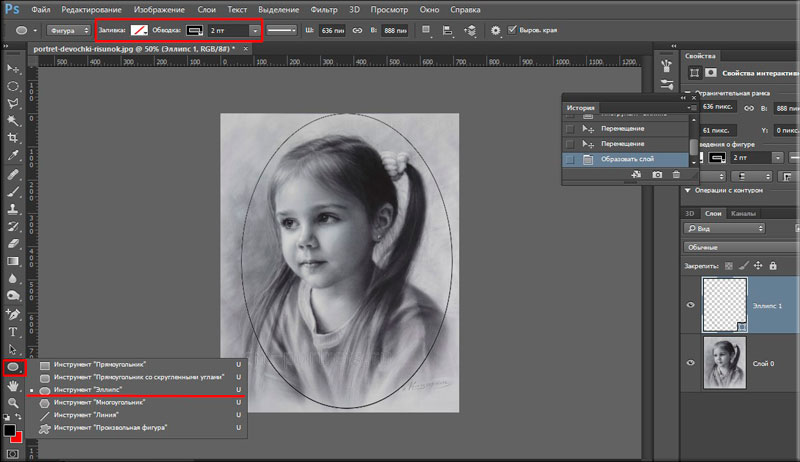Image resolution: width=800 pixels, height=462 pixels.
Task: Toggle visibility of "Слой 0" layer
Action: (x=691, y=360)
